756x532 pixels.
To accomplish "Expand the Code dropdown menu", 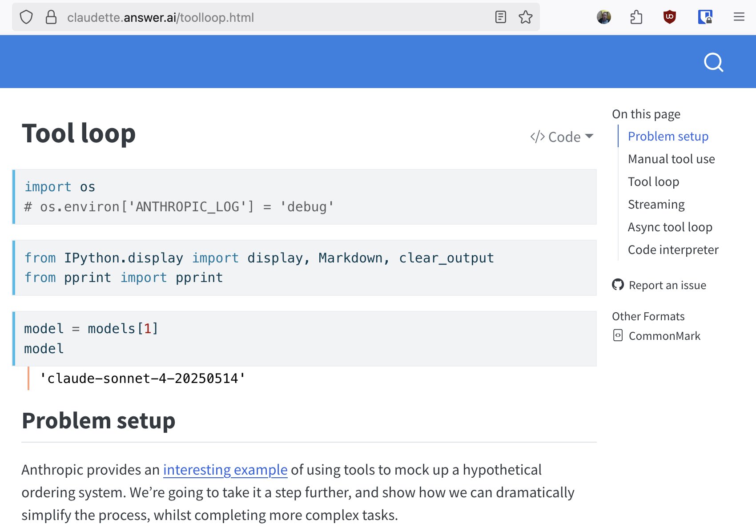I will (x=562, y=137).
